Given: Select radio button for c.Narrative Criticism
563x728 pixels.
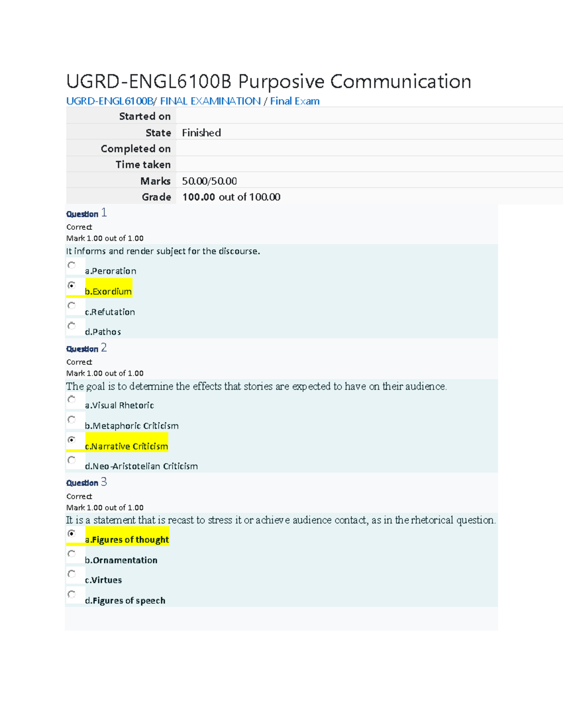Looking at the screenshot, I should [71, 440].
